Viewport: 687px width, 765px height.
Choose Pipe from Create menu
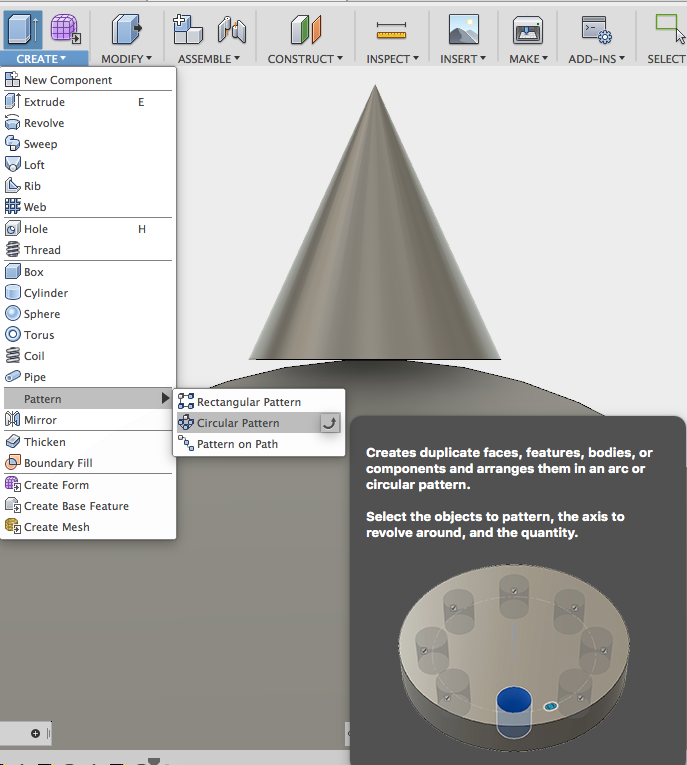coord(88,377)
